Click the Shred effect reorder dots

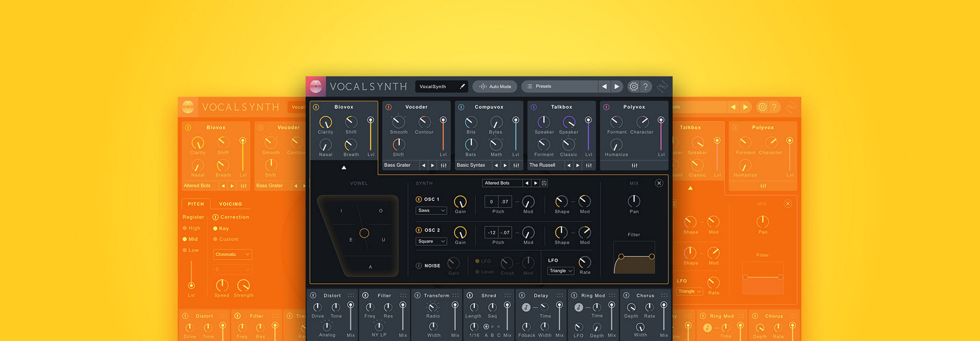507,295
